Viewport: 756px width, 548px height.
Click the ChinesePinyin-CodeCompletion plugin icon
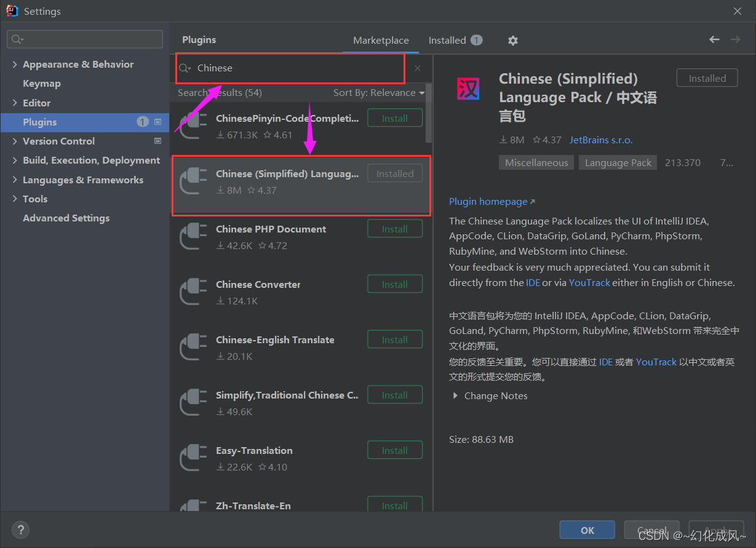(193, 127)
